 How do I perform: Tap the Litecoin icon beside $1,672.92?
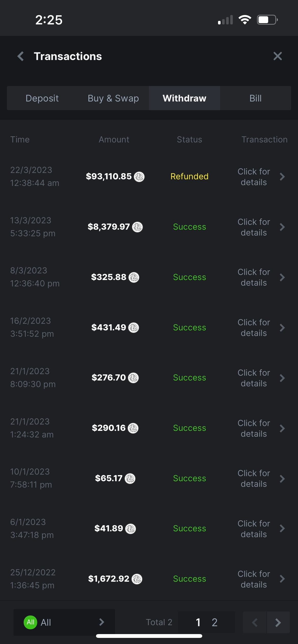[137, 579]
